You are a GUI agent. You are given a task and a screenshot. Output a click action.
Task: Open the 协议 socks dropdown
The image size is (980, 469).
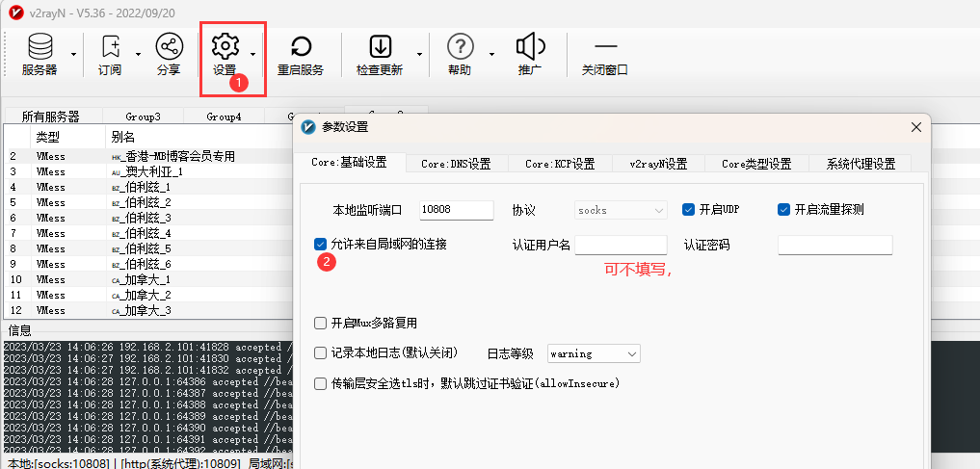point(620,210)
